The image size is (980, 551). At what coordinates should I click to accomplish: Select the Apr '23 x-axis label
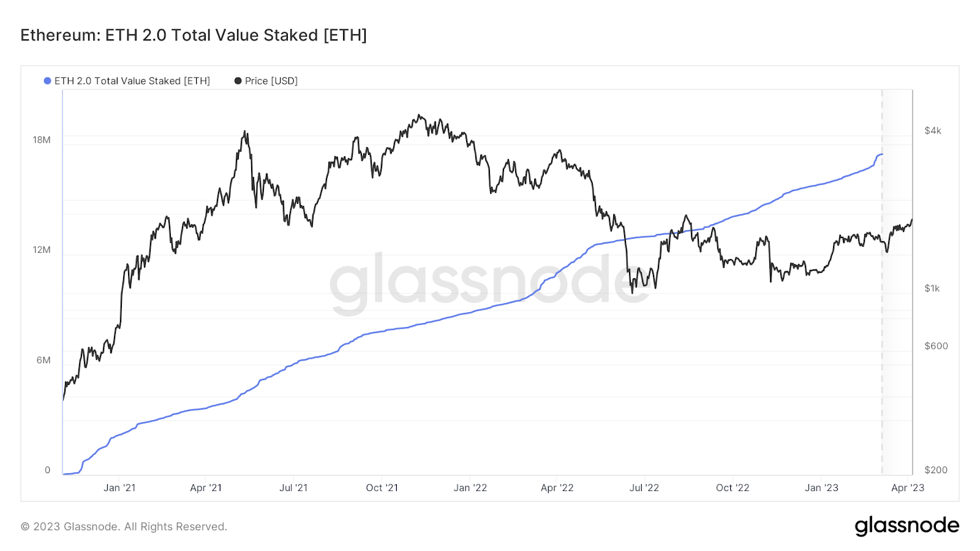(x=908, y=488)
